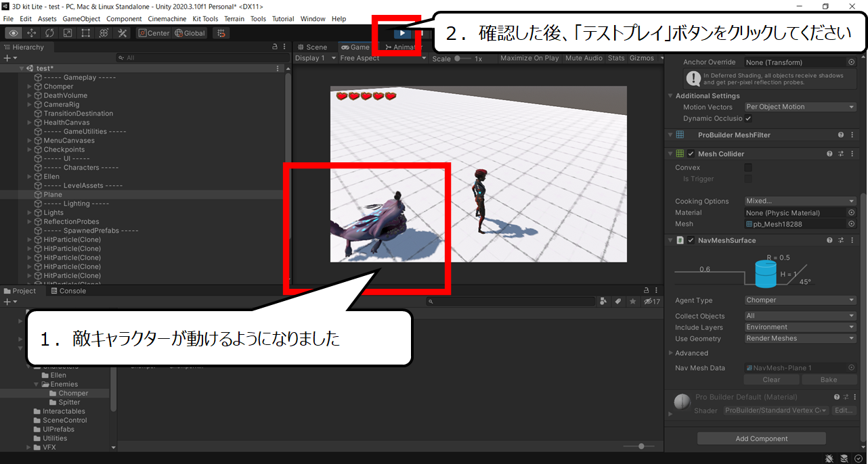Open Mesh Collider preset settings icon

840,154
